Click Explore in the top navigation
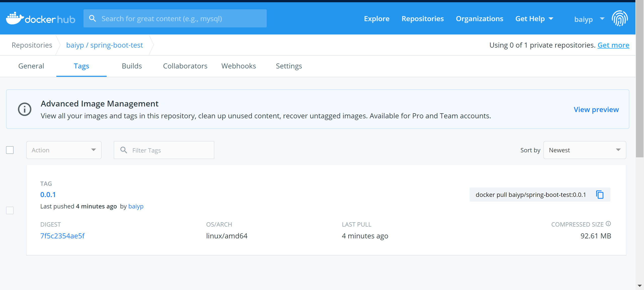Image resolution: width=644 pixels, height=290 pixels. point(377,19)
